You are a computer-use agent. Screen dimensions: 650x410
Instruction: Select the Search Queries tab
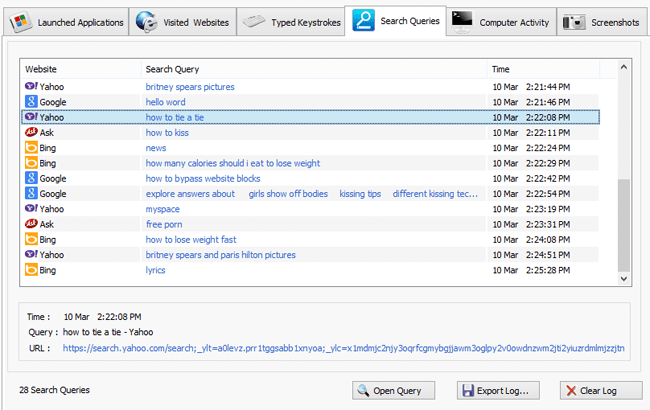(x=395, y=21)
